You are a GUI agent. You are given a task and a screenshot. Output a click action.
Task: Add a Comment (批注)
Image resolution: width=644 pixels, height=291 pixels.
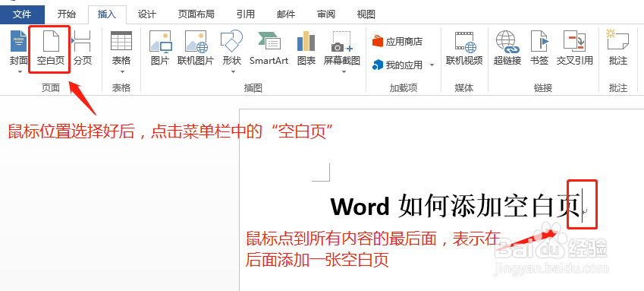click(618, 48)
